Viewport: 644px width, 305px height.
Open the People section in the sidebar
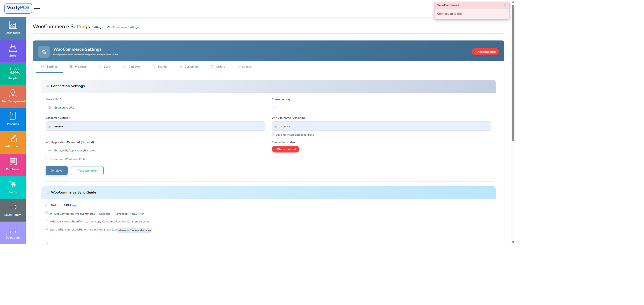(x=13, y=73)
